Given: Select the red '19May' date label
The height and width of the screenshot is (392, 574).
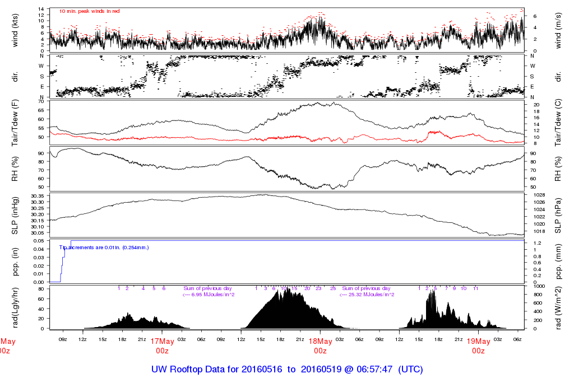Looking at the screenshot, I should point(479,341).
